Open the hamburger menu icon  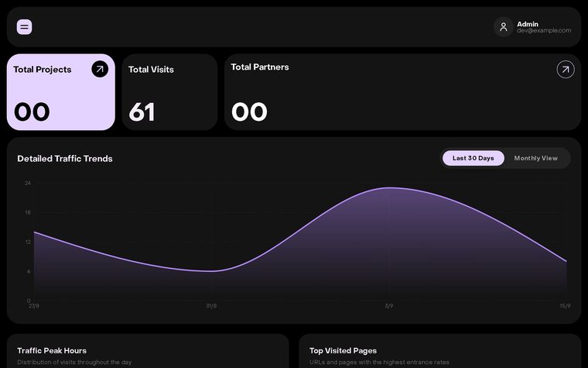pyautogui.click(x=25, y=27)
